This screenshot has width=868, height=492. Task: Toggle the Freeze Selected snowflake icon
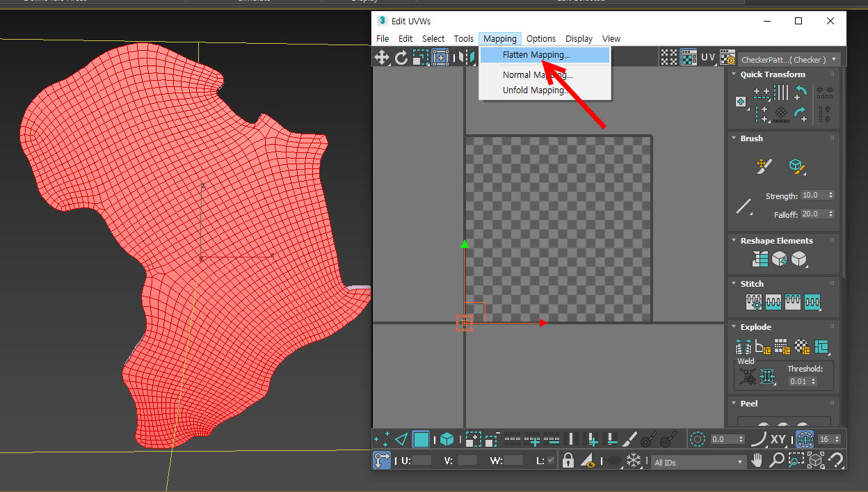(x=634, y=460)
